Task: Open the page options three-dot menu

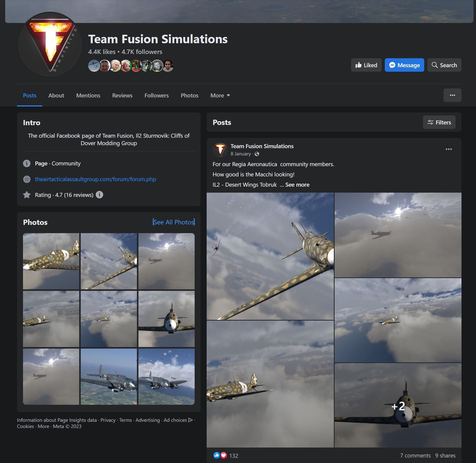Action: click(x=452, y=95)
